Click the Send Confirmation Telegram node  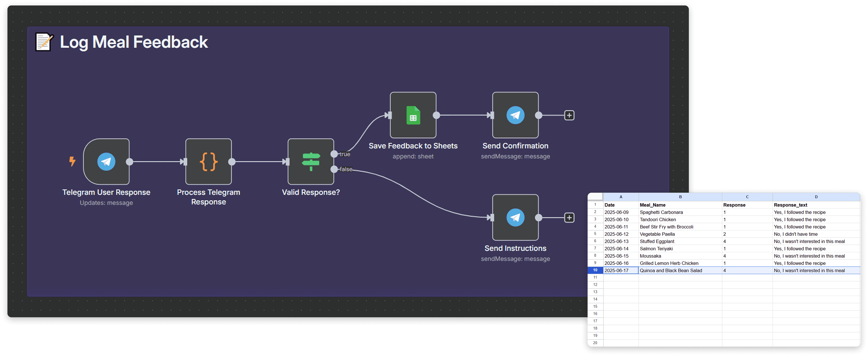pyautogui.click(x=515, y=115)
